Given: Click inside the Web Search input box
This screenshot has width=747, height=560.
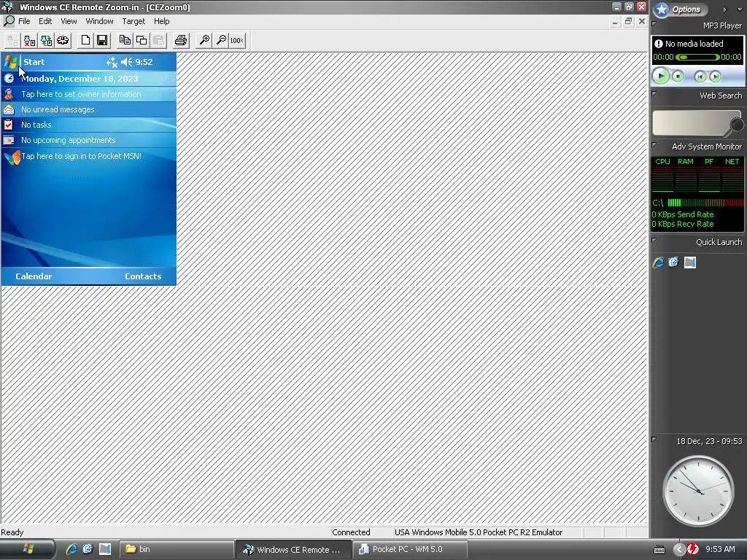Looking at the screenshot, I should point(690,122).
